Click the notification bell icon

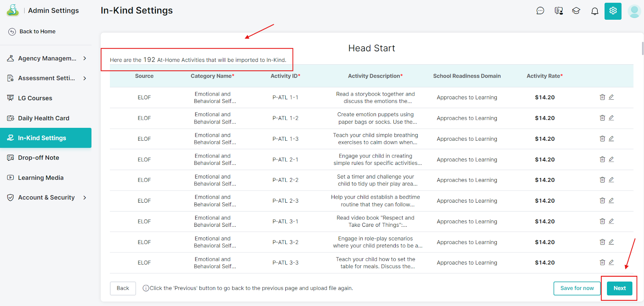pyautogui.click(x=594, y=11)
